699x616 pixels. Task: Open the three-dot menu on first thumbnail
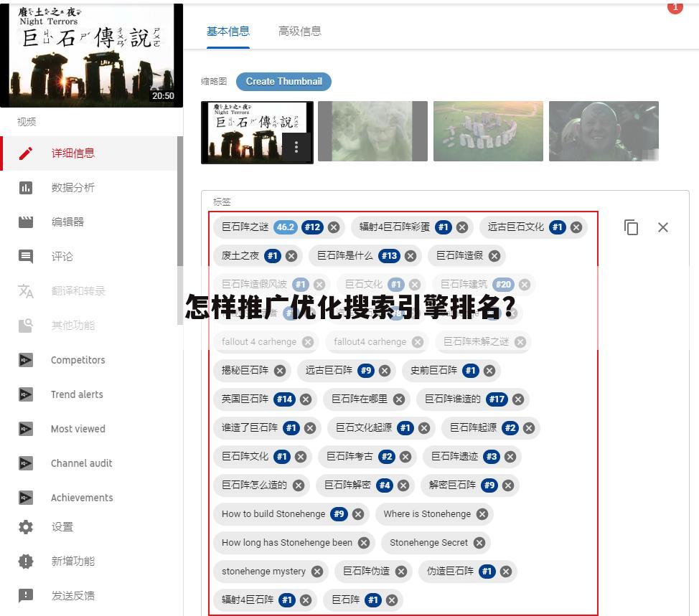[x=296, y=147]
